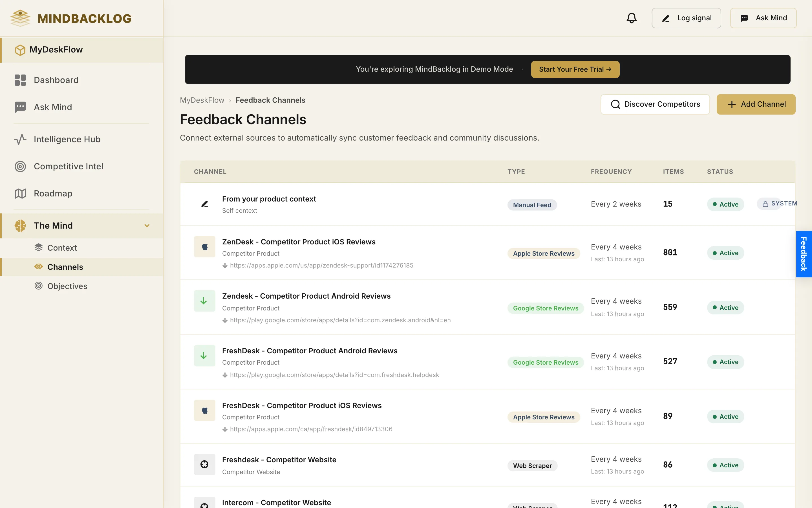Screen dimensions: 812x508
Task: Select Objectives in The Mind submenu
Action: coord(82,286)
